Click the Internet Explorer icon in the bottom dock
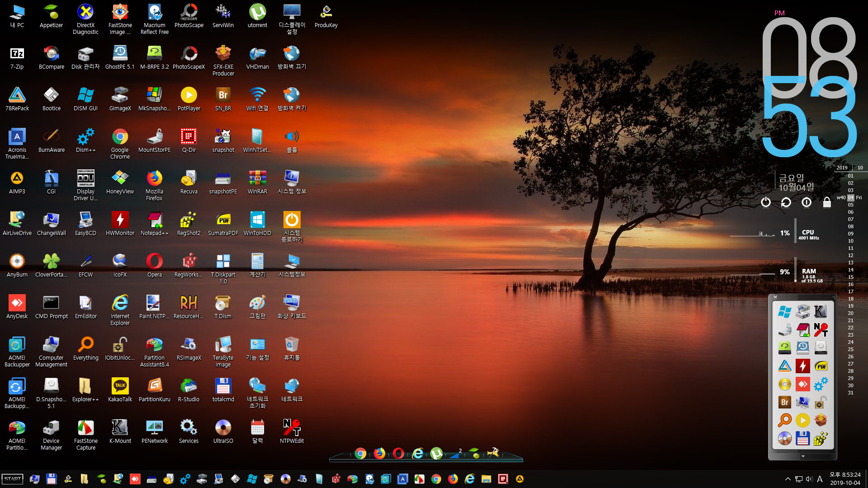This screenshot has height=488, width=868. coord(418,453)
